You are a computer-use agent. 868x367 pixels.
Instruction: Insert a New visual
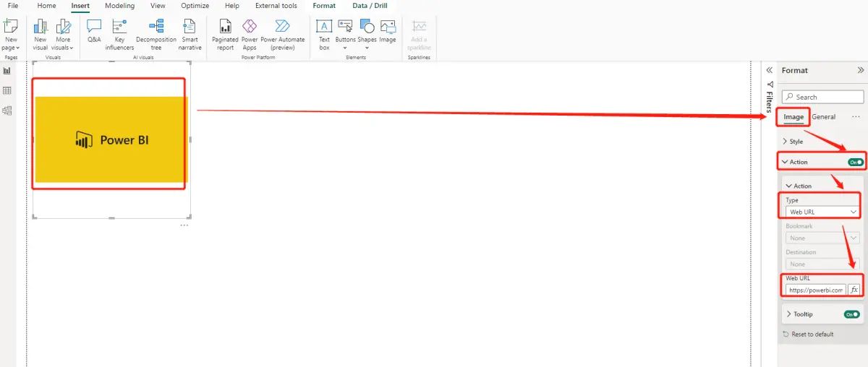41,34
